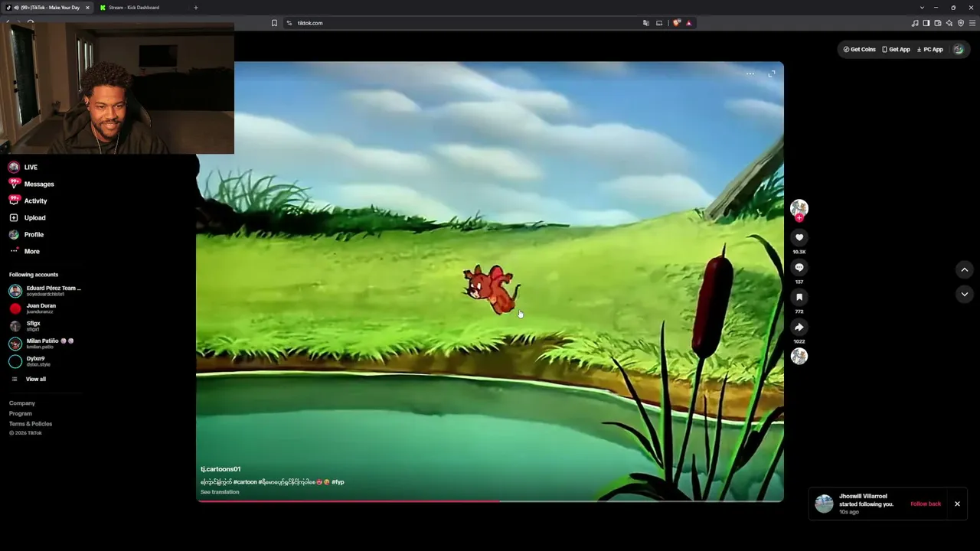Open the spinning sound disc avatar
The image size is (980, 551).
click(x=799, y=356)
